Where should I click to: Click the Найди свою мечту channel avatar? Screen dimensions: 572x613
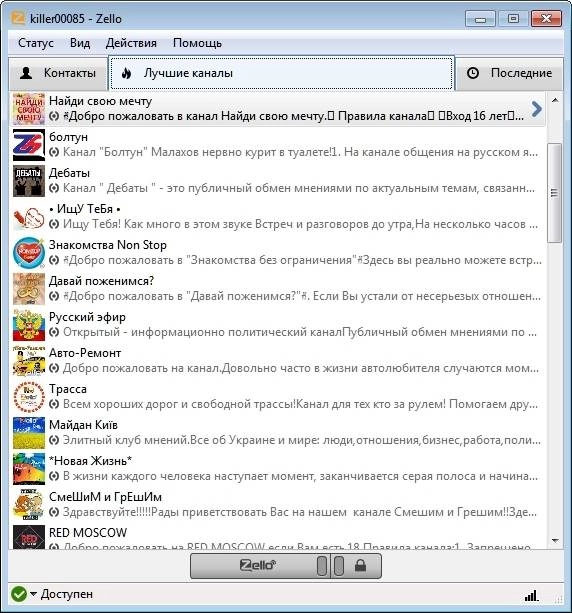pyautogui.click(x=29, y=108)
